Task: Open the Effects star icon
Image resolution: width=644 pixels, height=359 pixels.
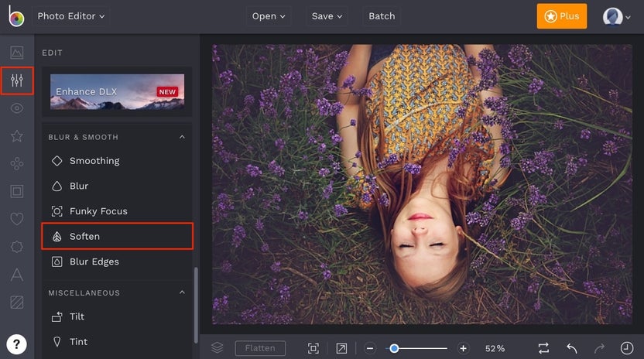Action: coord(16,136)
